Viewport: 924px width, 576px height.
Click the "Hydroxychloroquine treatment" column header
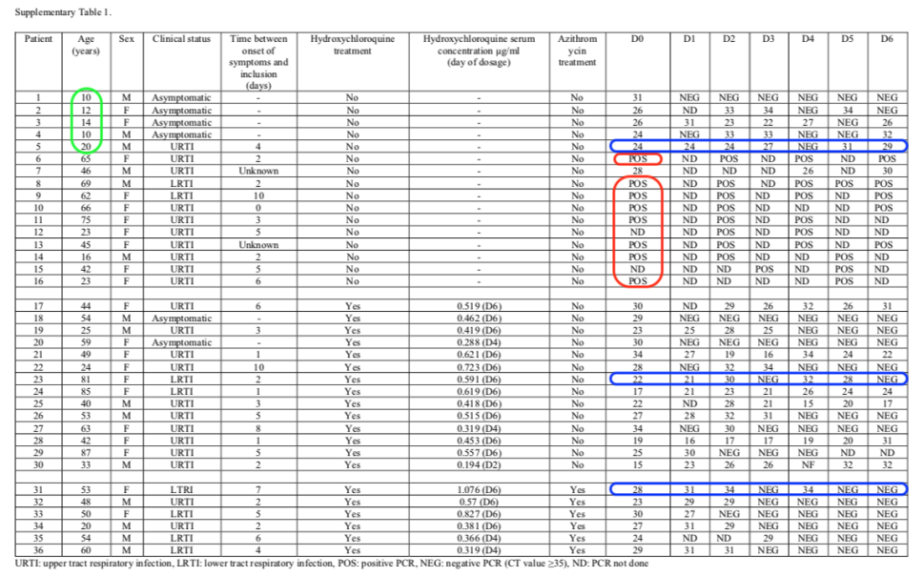coord(352,45)
